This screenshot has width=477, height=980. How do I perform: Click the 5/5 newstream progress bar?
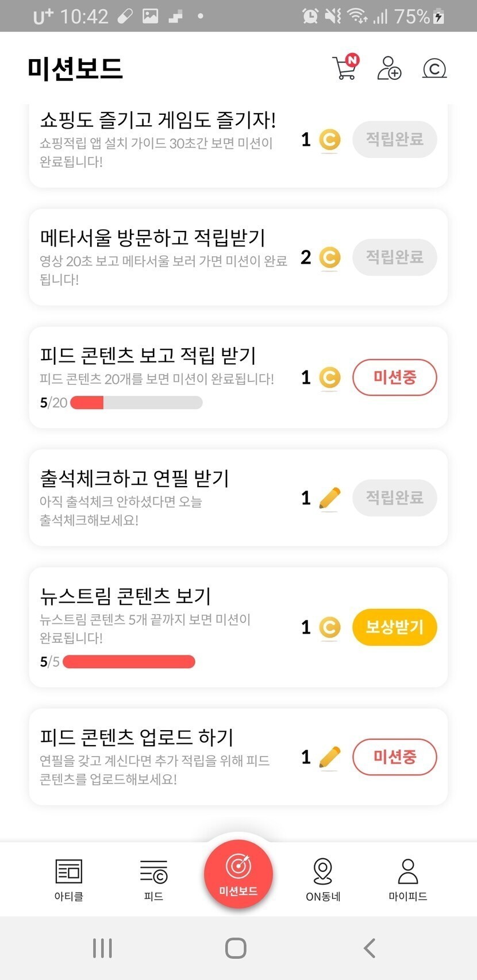coord(129,662)
